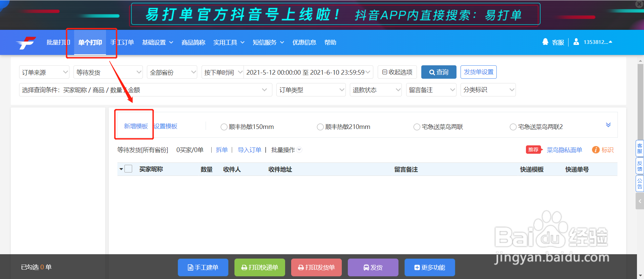Open the 短信服务 menu

pos(268,42)
